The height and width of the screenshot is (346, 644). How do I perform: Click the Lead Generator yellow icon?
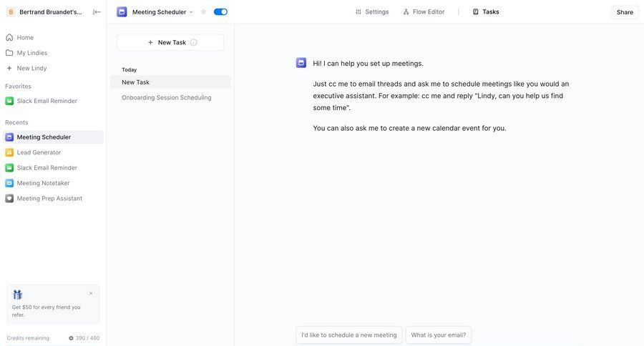9,152
